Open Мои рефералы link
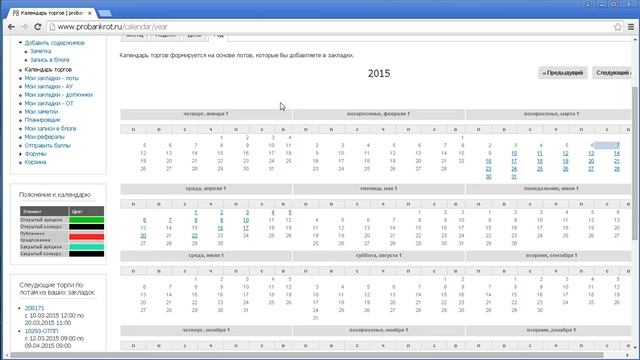 (44, 137)
